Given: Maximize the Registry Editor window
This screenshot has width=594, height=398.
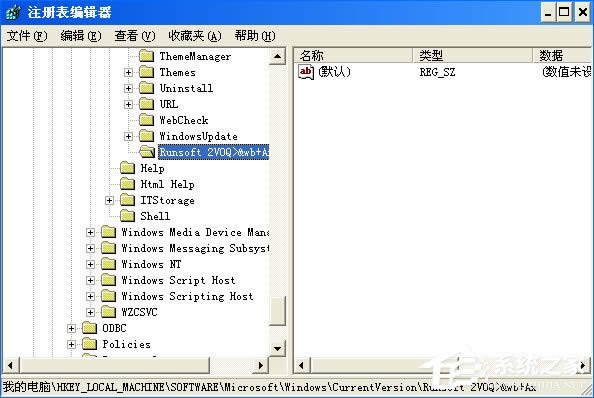Looking at the screenshot, I should pyautogui.click(x=564, y=13).
